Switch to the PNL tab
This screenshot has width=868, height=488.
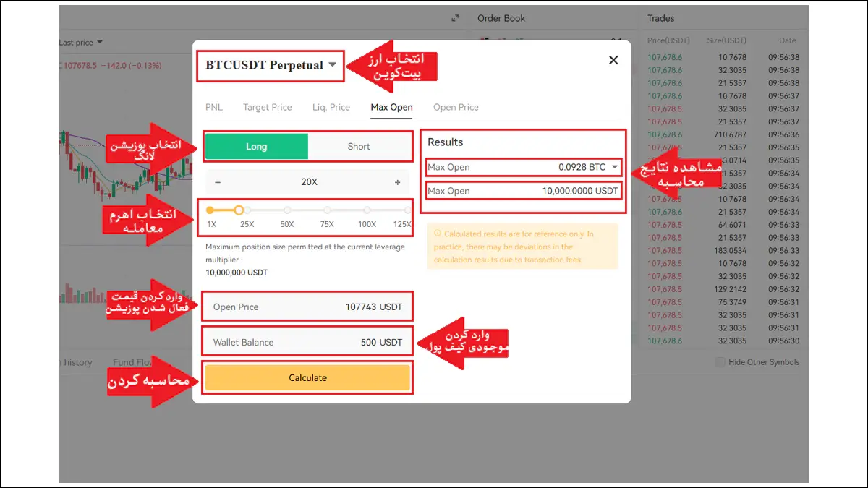(214, 107)
